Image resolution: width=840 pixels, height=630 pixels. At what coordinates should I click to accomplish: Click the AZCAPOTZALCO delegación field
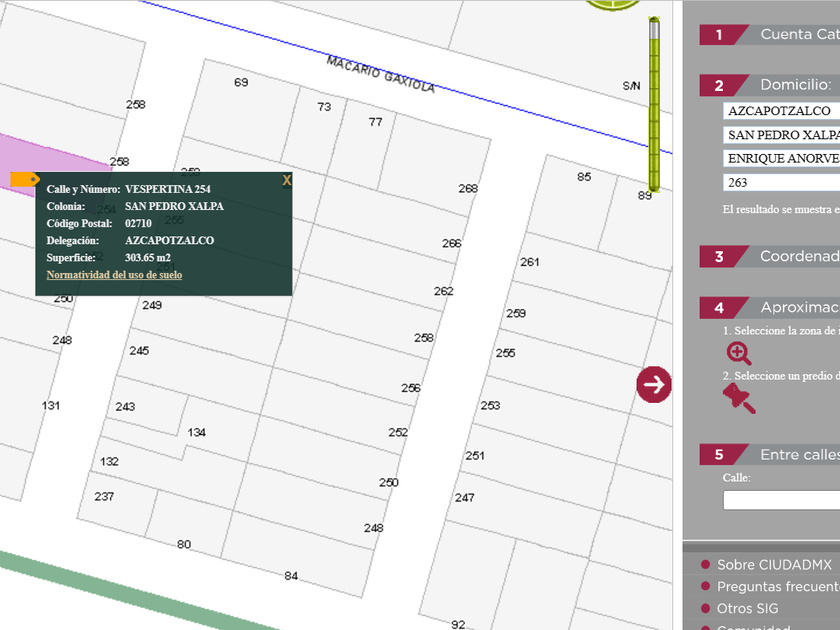click(x=781, y=111)
